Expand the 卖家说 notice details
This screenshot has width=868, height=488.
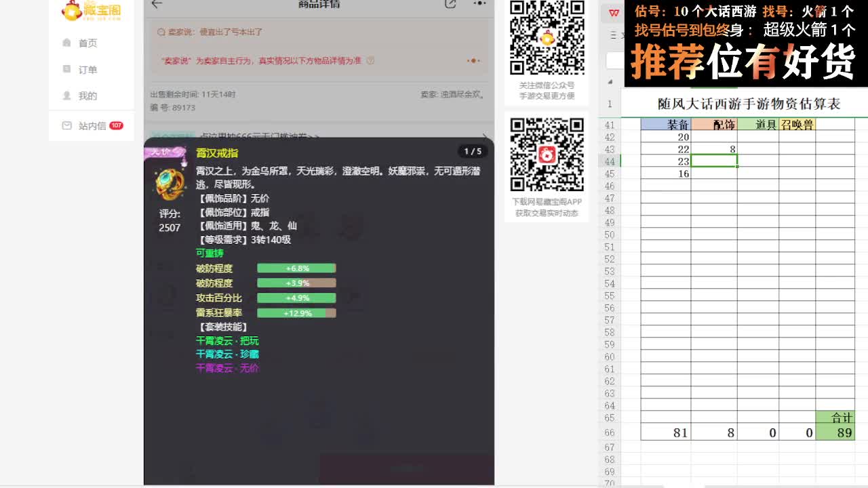[473, 60]
